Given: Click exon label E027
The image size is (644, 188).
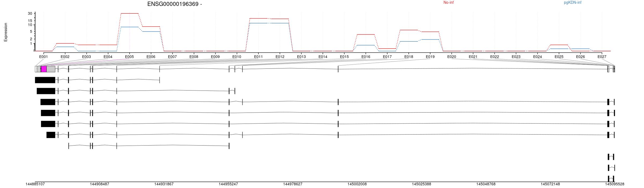Looking at the screenshot, I should 602,57.
